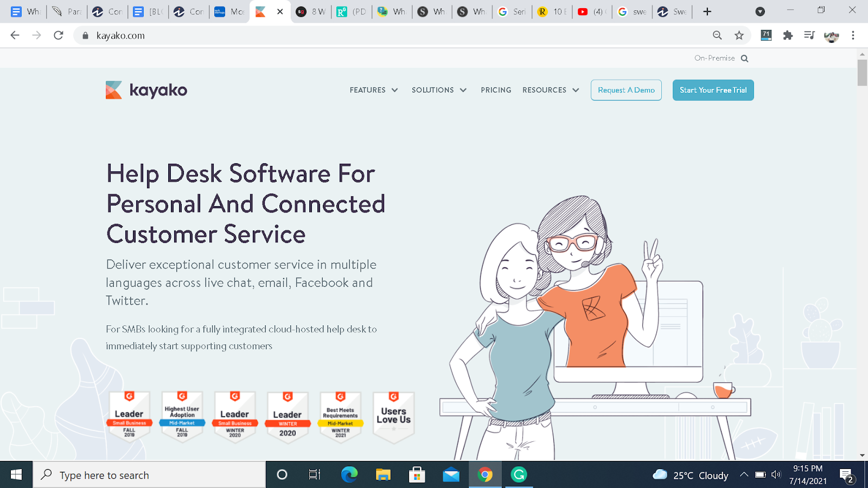The height and width of the screenshot is (488, 868).
Task: Open the Chrome three-dot menu
Action: [x=853, y=35]
